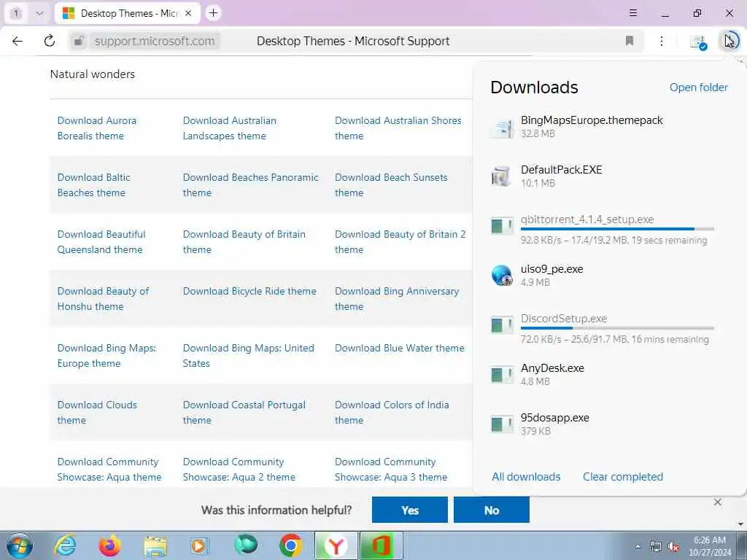
Task: Download Beauty of Honshu theme
Action: click(103, 298)
